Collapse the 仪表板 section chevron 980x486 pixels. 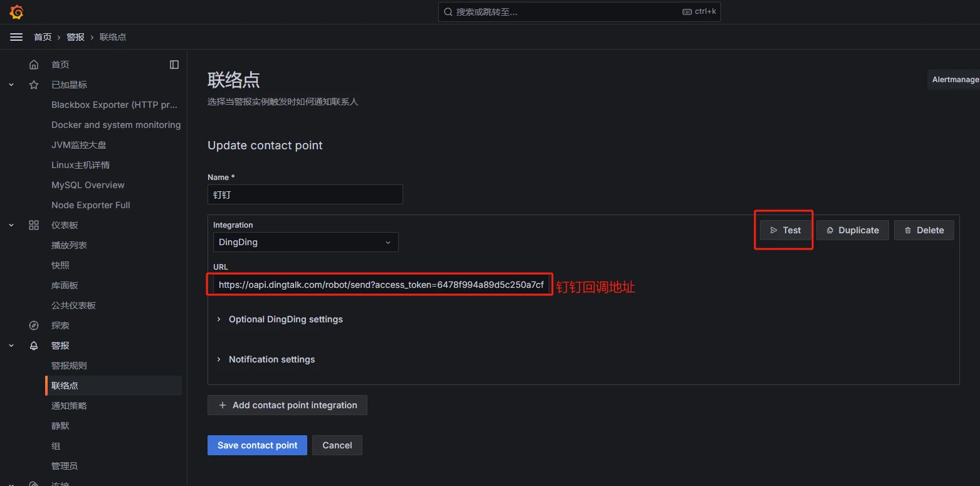coord(11,225)
